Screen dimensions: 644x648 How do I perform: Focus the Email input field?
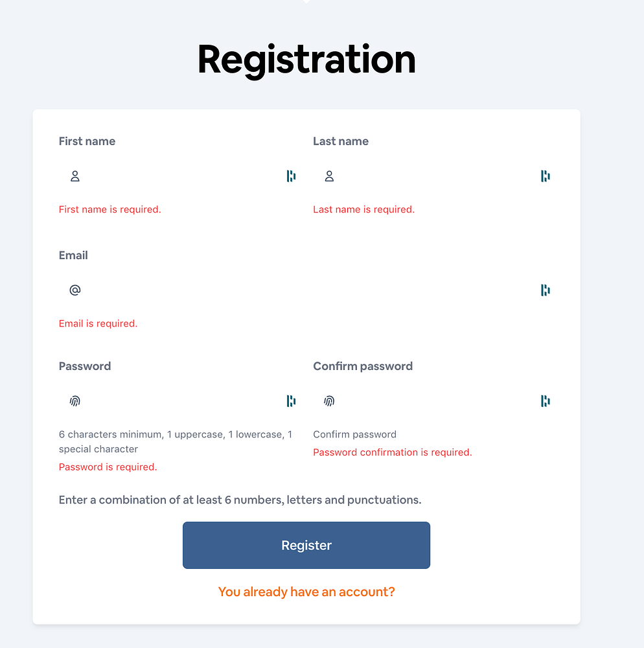(x=306, y=290)
